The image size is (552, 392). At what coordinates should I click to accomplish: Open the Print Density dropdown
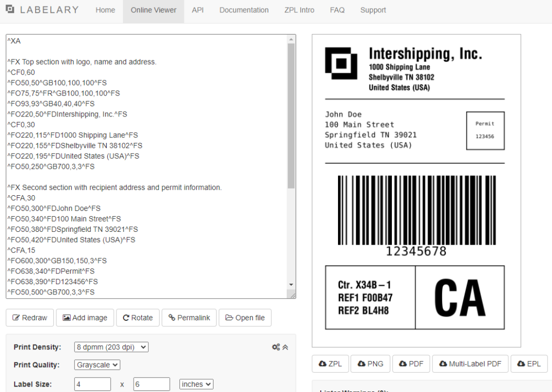click(x=111, y=347)
